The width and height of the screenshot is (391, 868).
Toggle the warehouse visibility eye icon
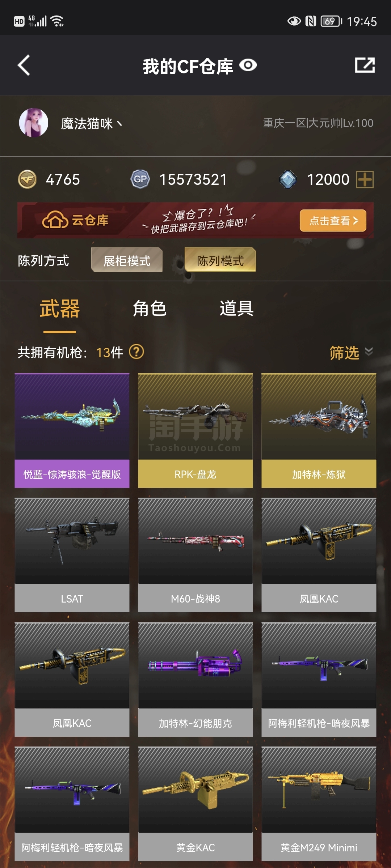[x=248, y=65]
